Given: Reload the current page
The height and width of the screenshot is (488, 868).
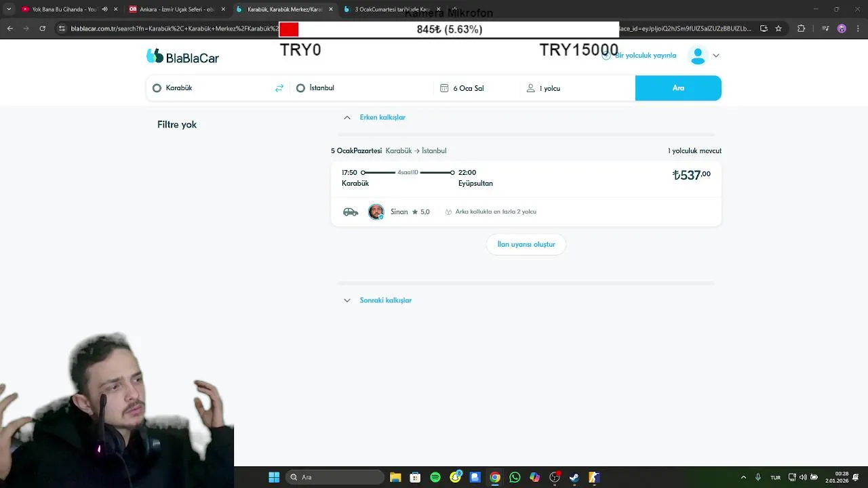Looking at the screenshot, I should pyautogui.click(x=42, y=28).
